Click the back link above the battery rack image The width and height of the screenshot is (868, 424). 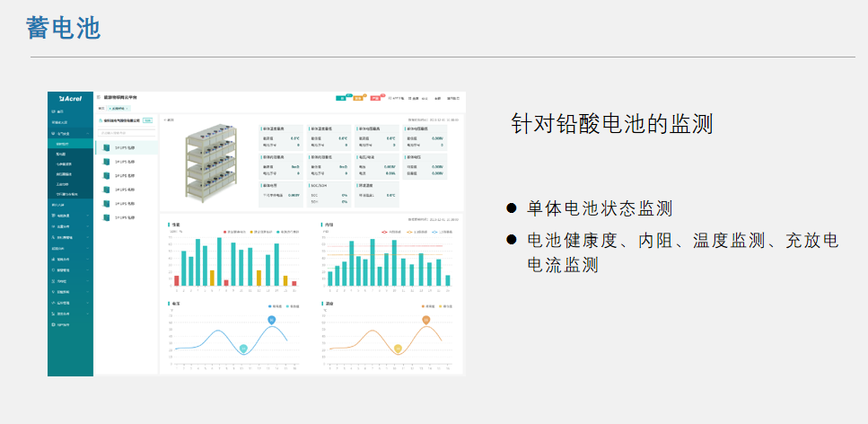click(169, 119)
